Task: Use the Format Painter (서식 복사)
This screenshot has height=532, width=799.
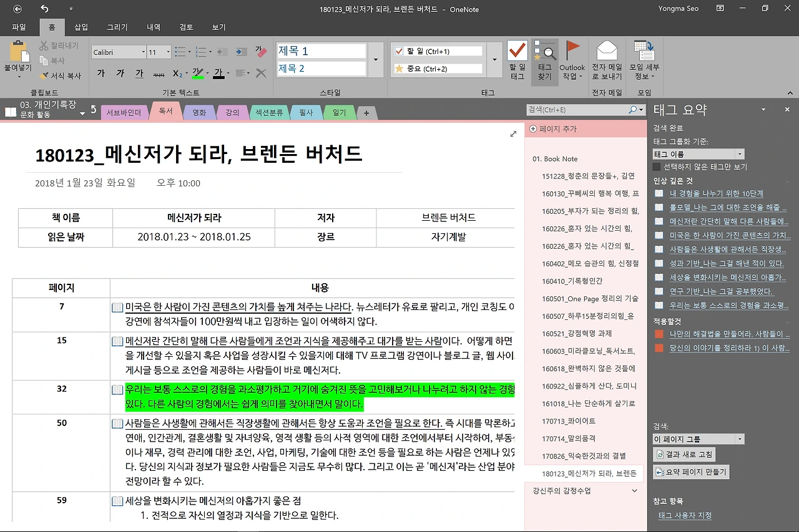Action: 61,75
